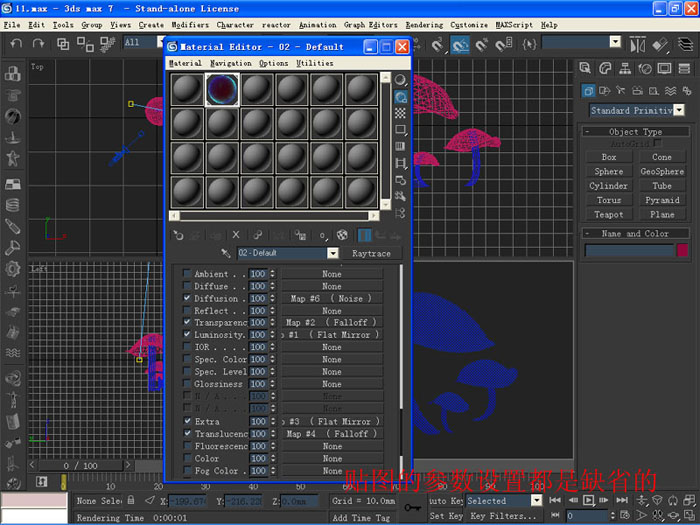Viewport: 700px width, 525px height.
Task: Disable the Transparency map checkbox
Action: click(187, 322)
